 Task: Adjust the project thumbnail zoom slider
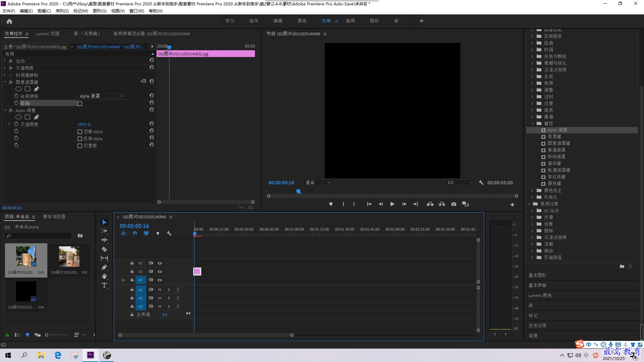pyautogui.click(x=47, y=335)
